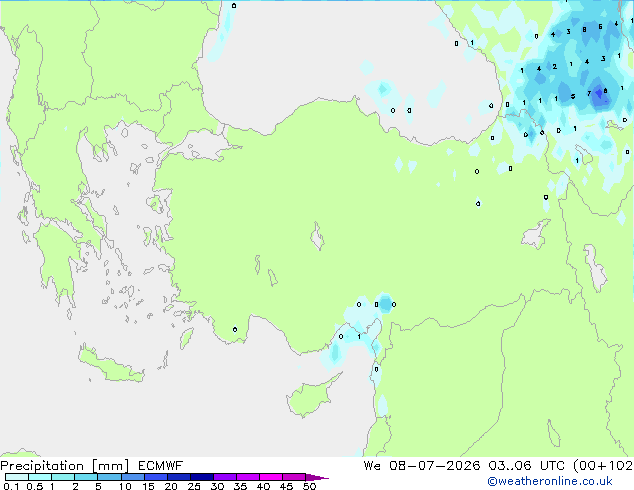Click the precipitation value '7' on the map
Screen dimensions: 634x490
pyautogui.click(x=589, y=94)
